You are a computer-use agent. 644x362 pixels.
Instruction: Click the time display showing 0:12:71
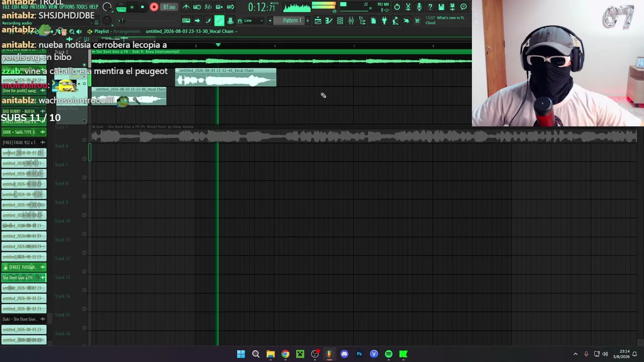click(262, 7)
